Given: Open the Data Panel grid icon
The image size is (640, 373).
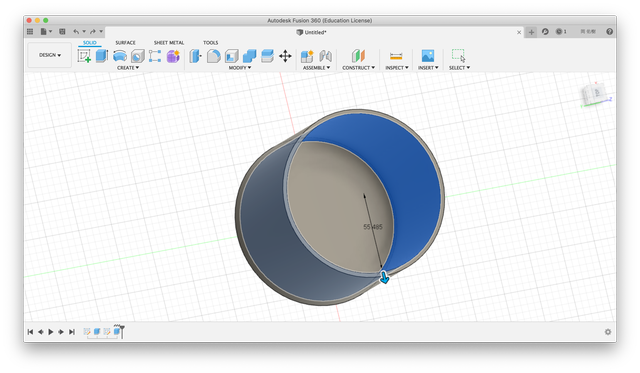Looking at the screenshot, I should 30,31.
